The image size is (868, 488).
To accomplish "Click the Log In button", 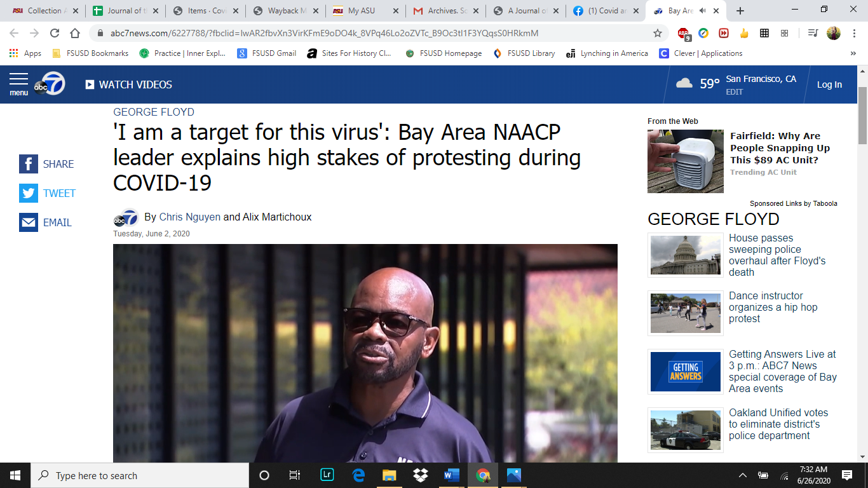I will tap(829, 85).
